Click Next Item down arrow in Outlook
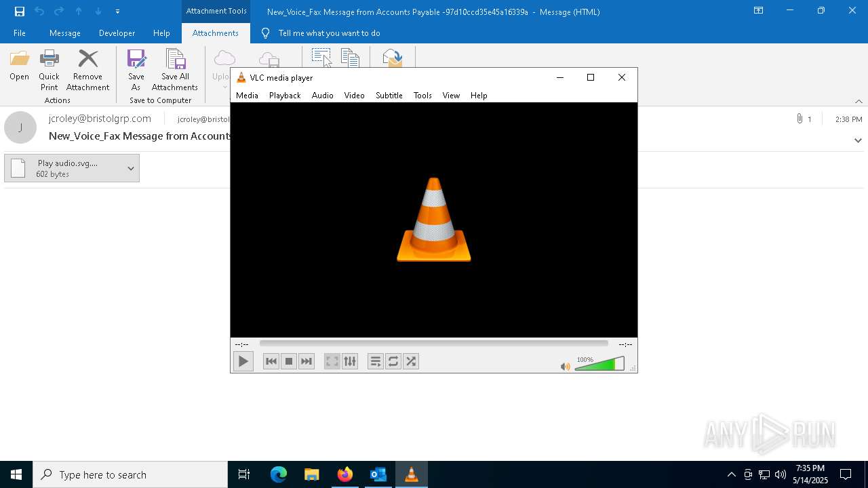Image resolution: width=868 pixels, height=488 pixels. point(98,12)
